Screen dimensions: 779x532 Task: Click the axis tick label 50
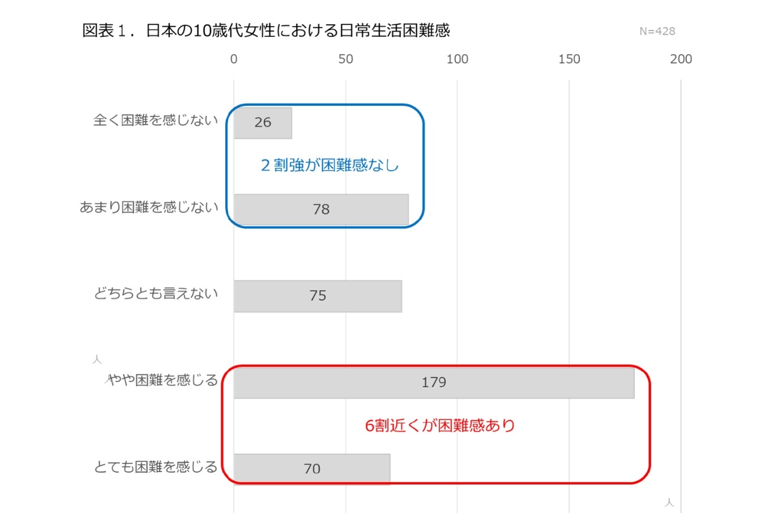pyautogui.click(x=346, y=59)
